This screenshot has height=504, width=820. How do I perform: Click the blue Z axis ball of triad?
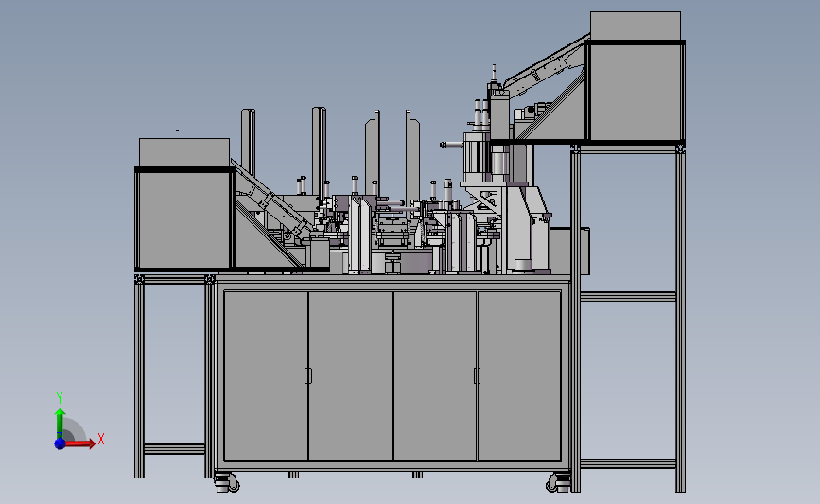coord(60,443)
